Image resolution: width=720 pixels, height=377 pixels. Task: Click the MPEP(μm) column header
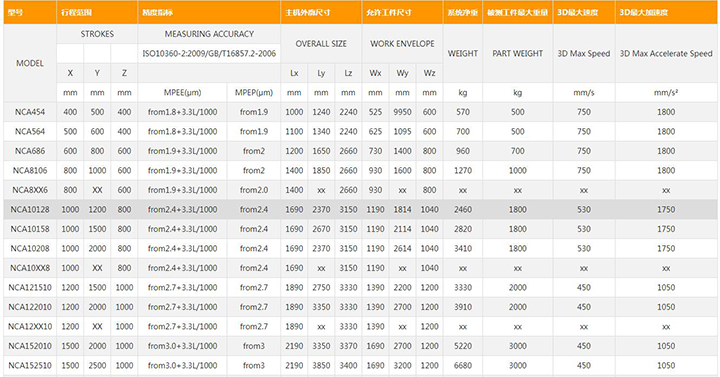[x=254, y=93]
